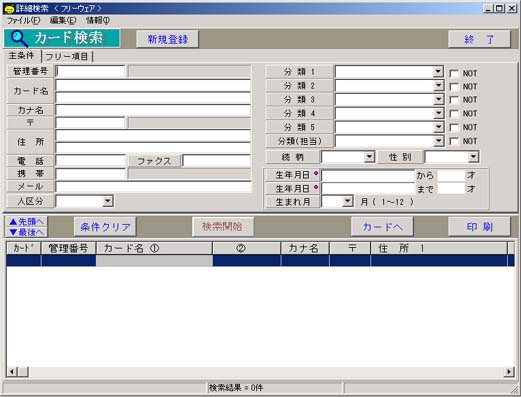Click the 〒 postal code field
The image size is (521, 397).
[90, 123]
